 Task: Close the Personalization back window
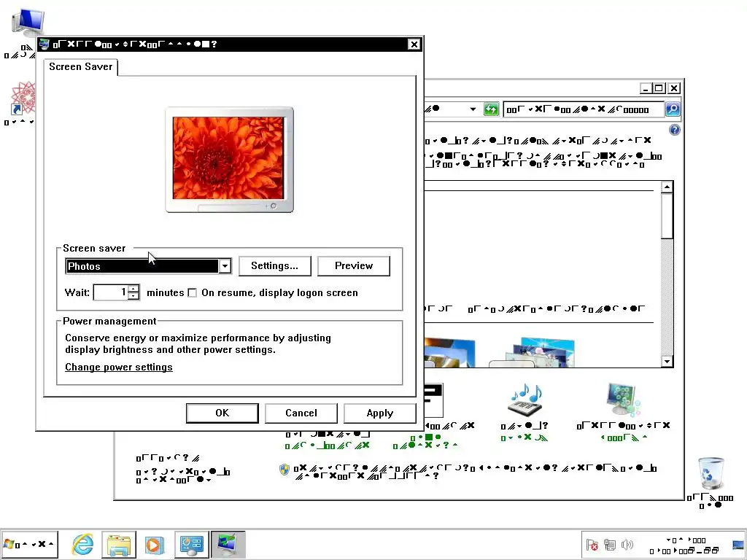pyautogui.click(x=673, y=88)
